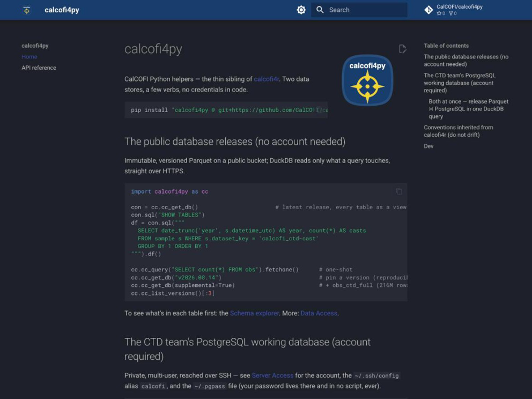532x399 pixels.
Task: Open the edit this page icon
Action: coord(402,49)
